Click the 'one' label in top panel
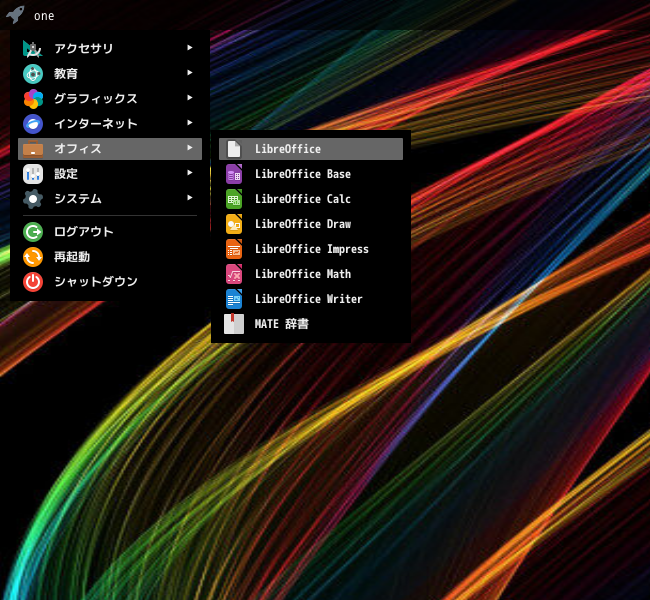650x600 pixels. coord(44,16)
